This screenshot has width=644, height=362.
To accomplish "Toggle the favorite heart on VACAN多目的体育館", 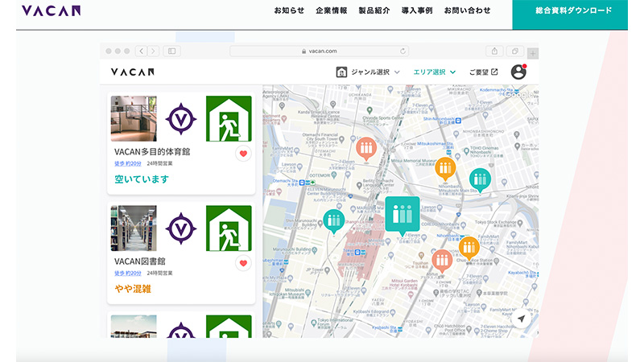I will point(243,154).
